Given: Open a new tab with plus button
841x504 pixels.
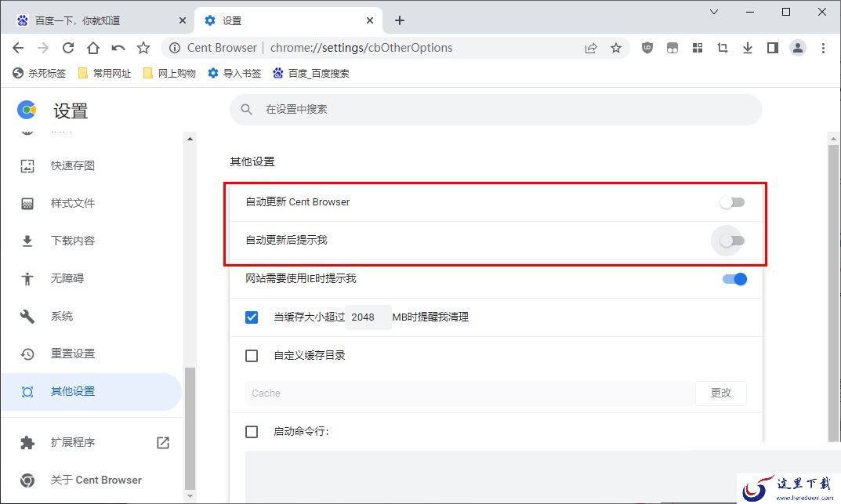Looking at the screenshot, I should point(400,20).
